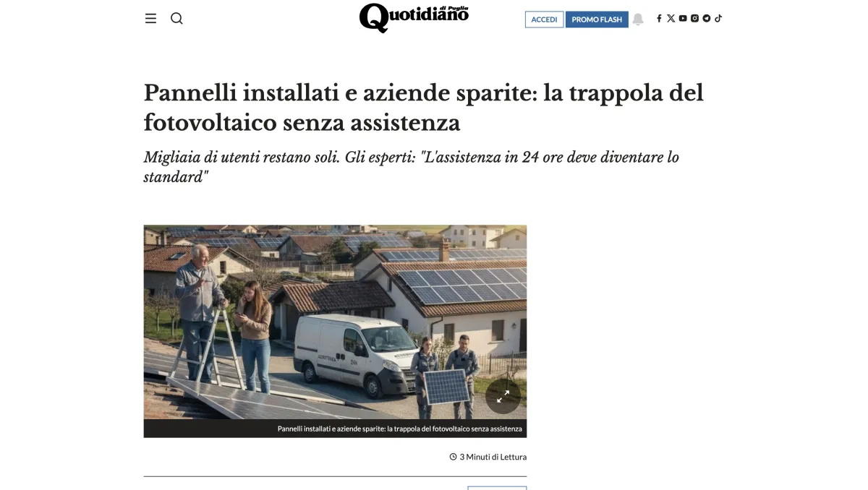Visit the Facebook page icon
This screenshot has width=868, height=490.
click(659, 19)
